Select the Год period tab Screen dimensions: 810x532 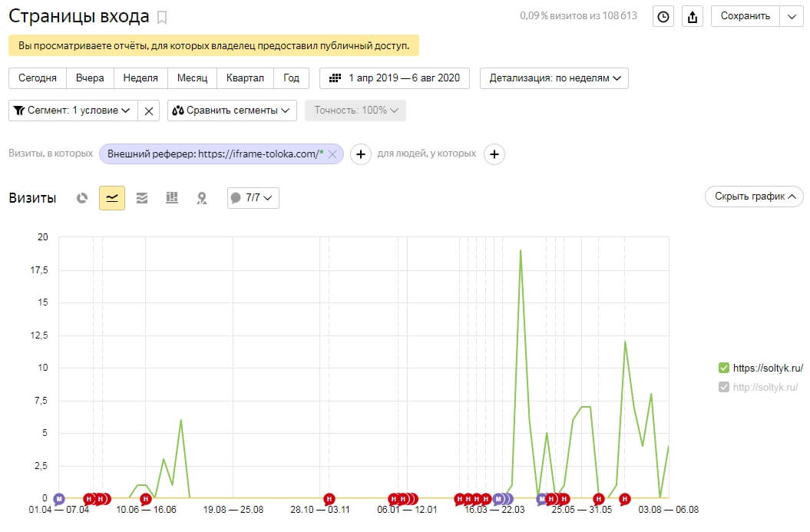[291, 78]
